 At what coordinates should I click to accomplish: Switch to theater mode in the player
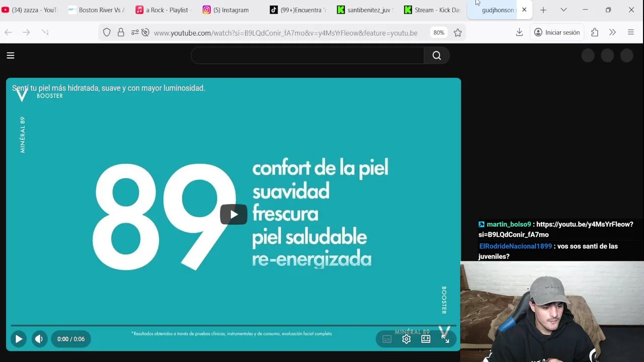[426, 339]
